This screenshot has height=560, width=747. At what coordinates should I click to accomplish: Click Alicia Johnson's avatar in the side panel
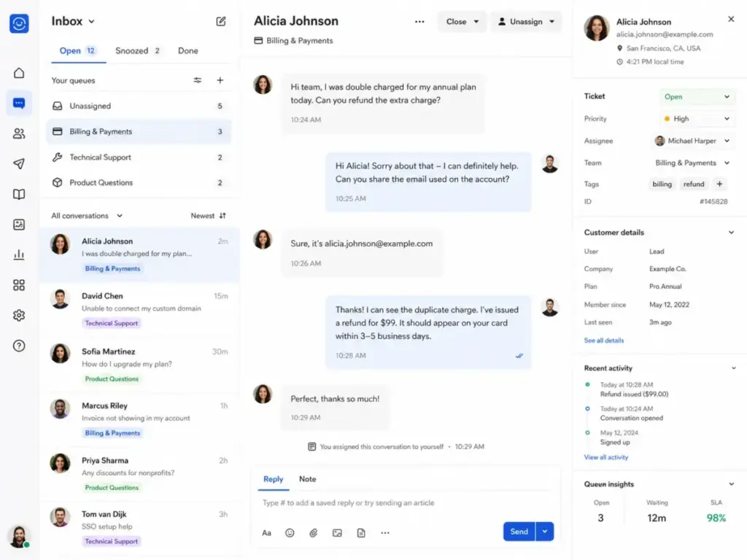[597, 28]
